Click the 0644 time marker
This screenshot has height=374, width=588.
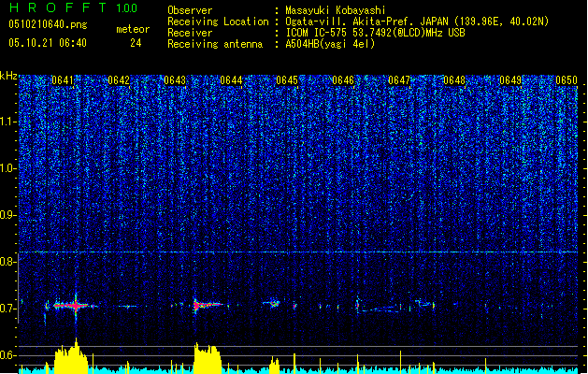point(231,80)
